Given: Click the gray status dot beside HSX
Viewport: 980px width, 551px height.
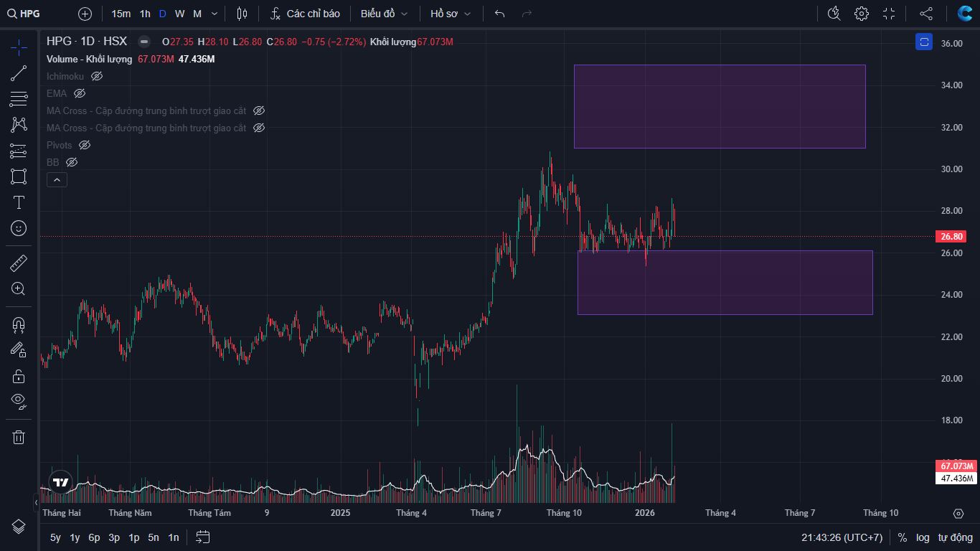Looking at the screenshot, I should (x=144, y=42).
